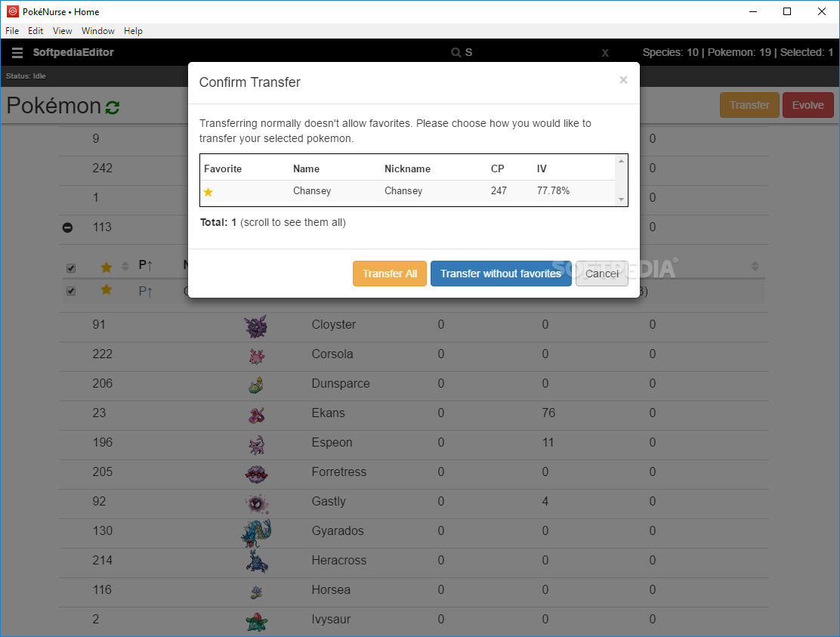Select the Heracross name text
840x637 pixels.
tap(339, 561)
